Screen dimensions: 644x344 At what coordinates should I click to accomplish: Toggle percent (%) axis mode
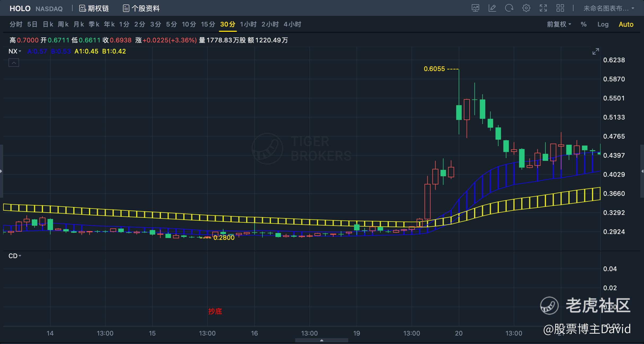(x=583, y=24)
